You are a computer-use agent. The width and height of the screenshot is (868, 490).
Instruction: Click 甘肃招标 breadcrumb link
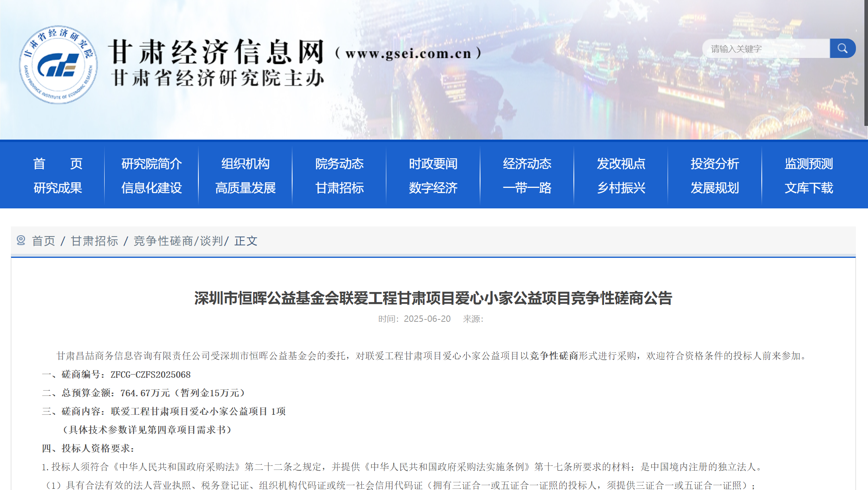point(95,241)
